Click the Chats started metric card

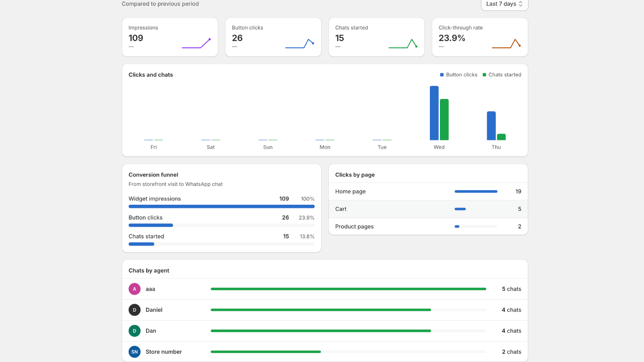[x=377, y=37]
